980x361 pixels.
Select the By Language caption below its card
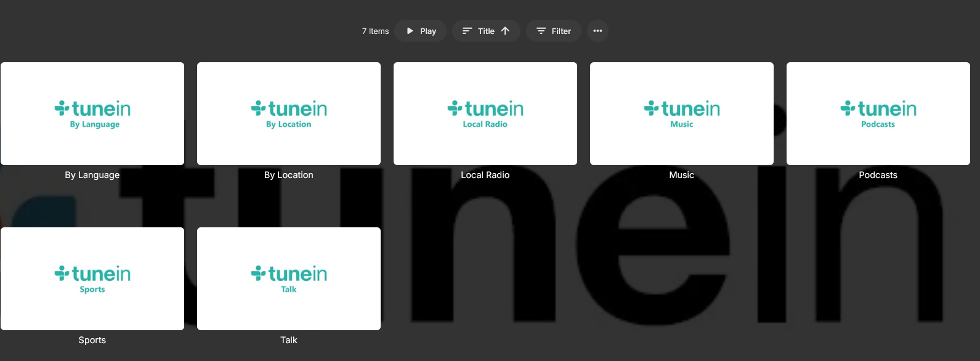pos(92,175)
